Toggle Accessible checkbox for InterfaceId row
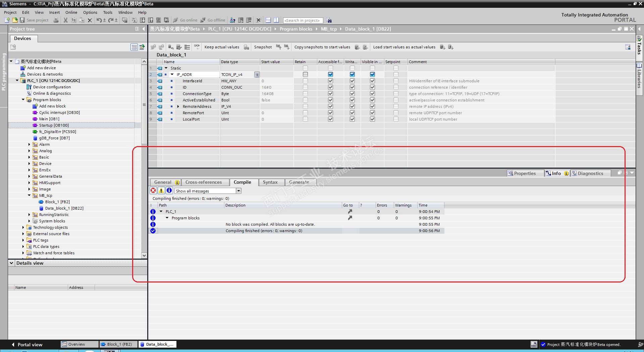Image resolution: width=644 pixels, height=352 pixels. (x=330, y=81)
